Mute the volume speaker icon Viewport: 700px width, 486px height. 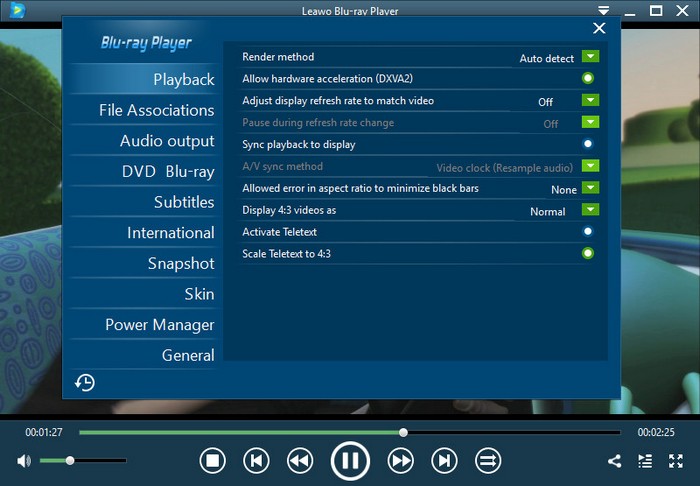tap(24, 461)
